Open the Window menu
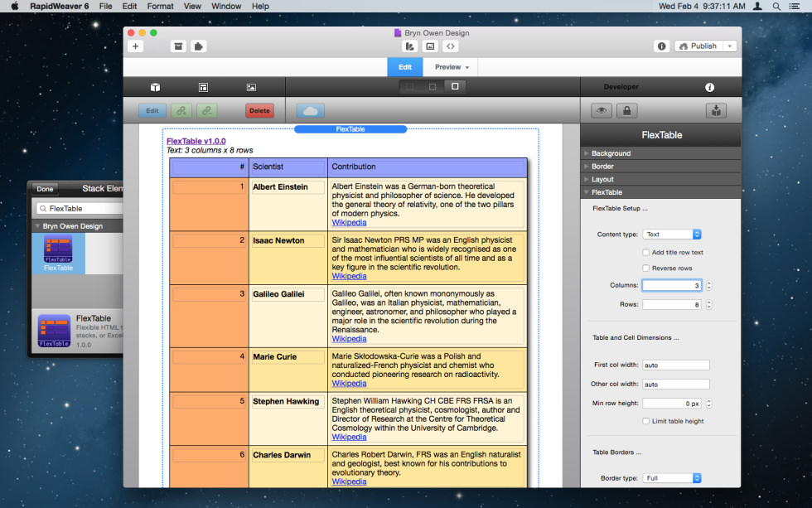The width and height of the screenshot is (812, 508). (225, 6)
